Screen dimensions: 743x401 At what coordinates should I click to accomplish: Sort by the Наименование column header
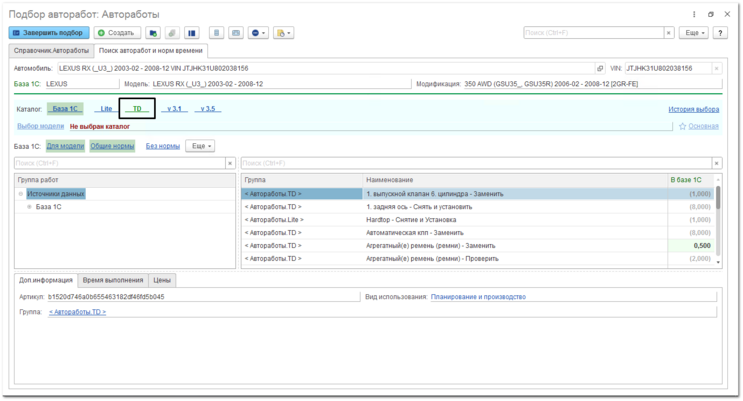[515, 180]
